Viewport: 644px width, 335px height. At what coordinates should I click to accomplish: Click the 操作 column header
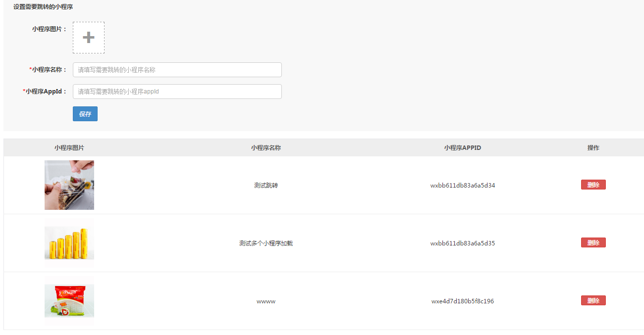[593, 148]
